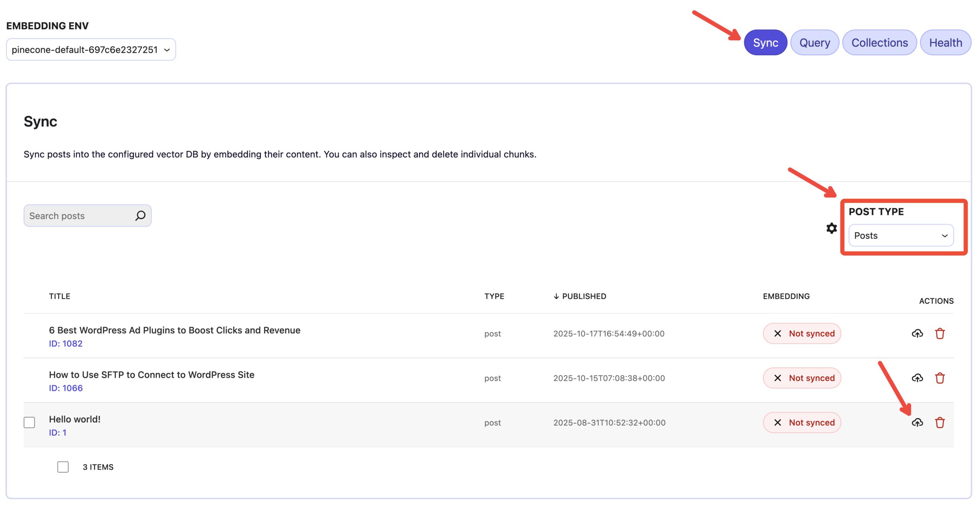This screenshot has height=508, width=980.
Task: Click the magnifier icon in search box
Action: (140, 216)
